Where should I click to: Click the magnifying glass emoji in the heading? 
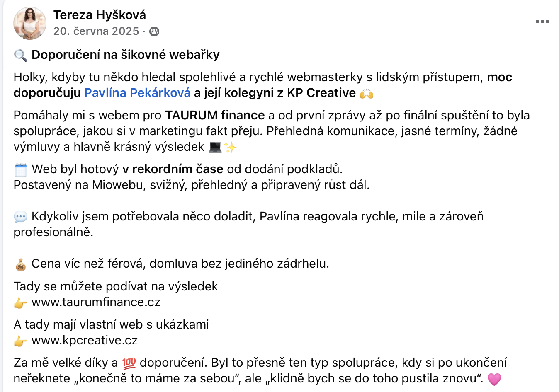pyautogui.click(x=21, y=55)
